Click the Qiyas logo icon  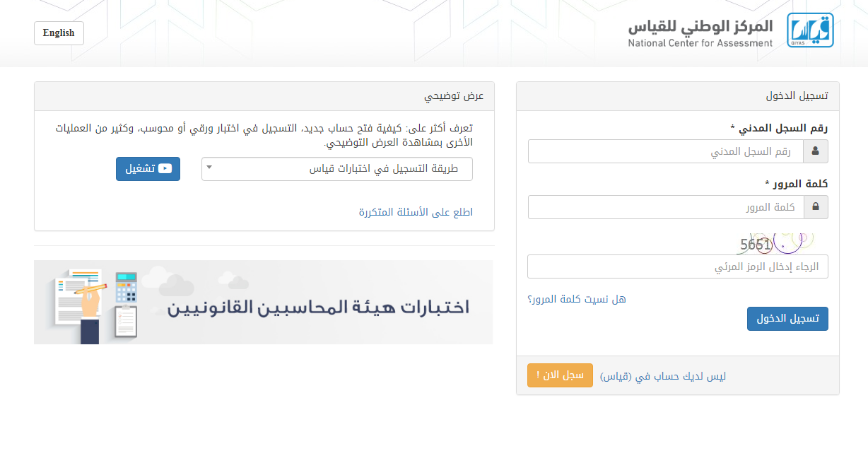pos(810,30)
